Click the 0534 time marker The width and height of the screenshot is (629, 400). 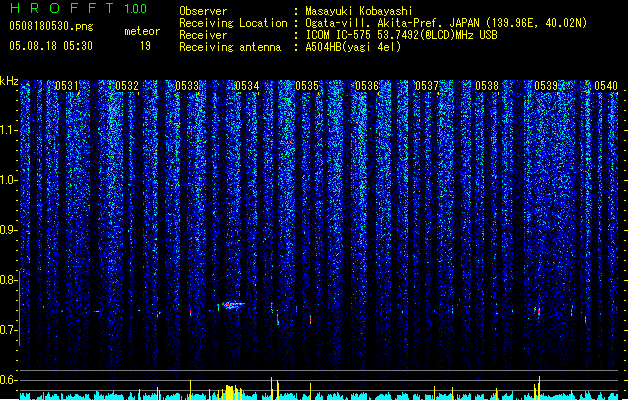click(x=247, y=86)
